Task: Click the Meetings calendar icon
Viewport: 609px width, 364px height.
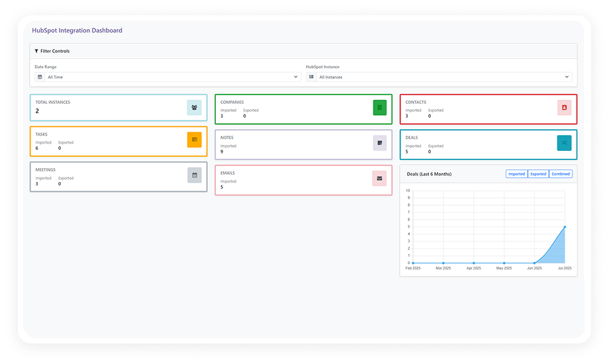Action: click(x=194, y=175)
